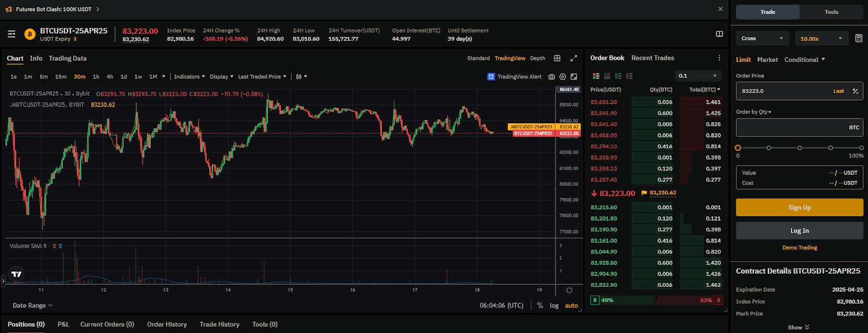Collapse the chart left side panel handle
The height and width of the screenshot is (333, 868).
coord(3,281)
